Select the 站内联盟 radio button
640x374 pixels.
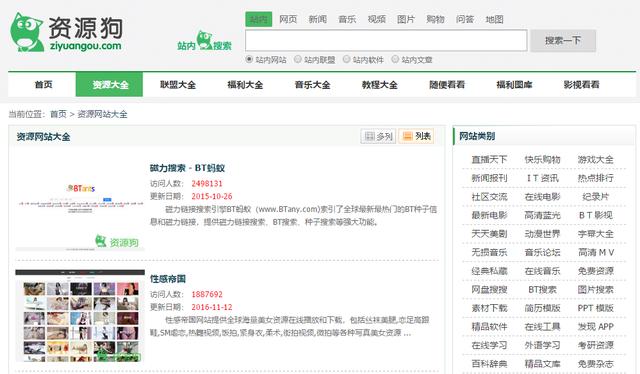298,60
